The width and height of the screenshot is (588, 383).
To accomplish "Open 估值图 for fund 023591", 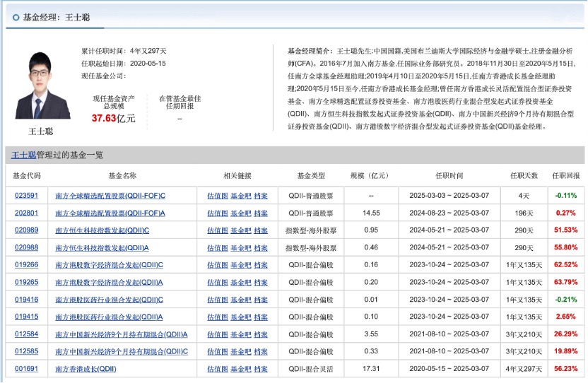I will point(218,196).
